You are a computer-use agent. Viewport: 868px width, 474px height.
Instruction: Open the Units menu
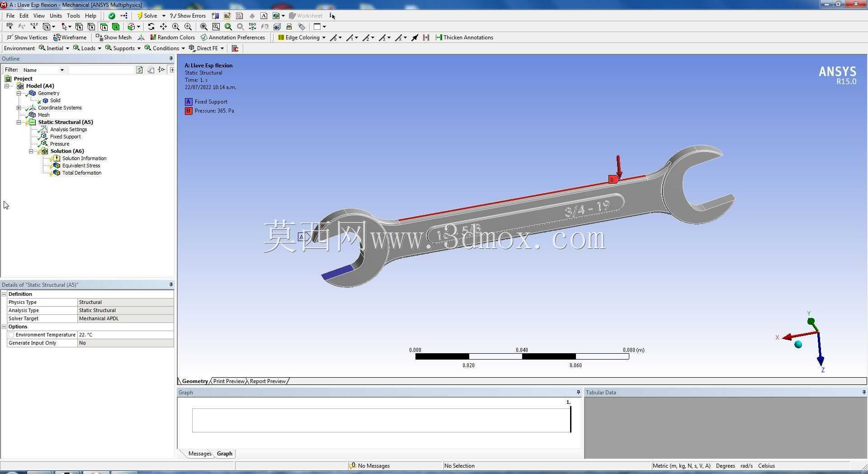coord(56,16)
